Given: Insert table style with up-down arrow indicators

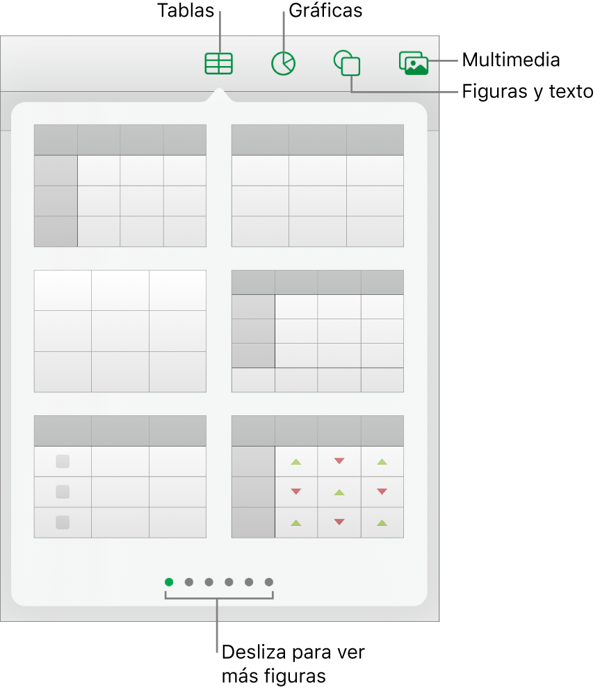Looking at the screenshot, I should click(x=318, y=476).
